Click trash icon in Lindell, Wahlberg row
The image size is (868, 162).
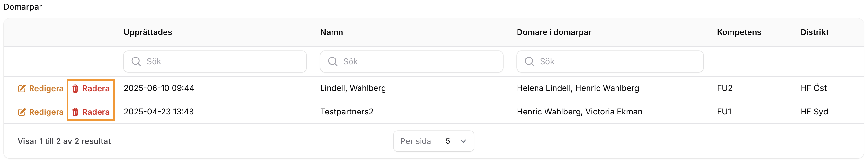point(75,88)
